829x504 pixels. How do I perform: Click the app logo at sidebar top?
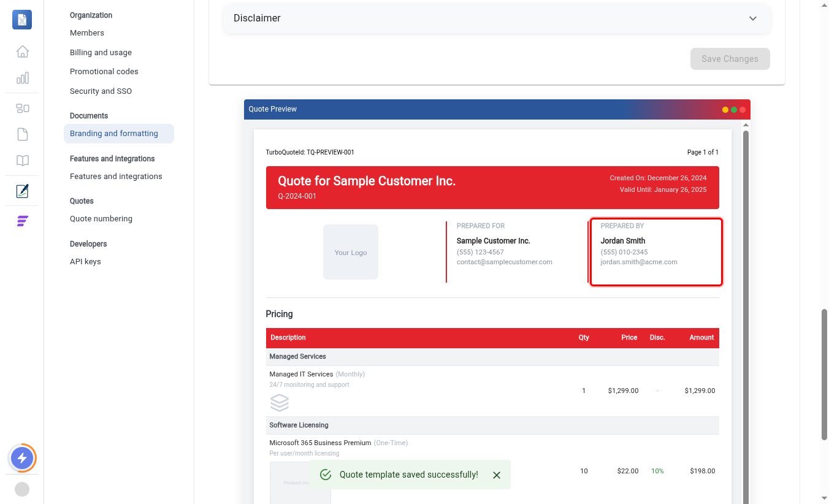pyautogui.click(x=22, y=20)
